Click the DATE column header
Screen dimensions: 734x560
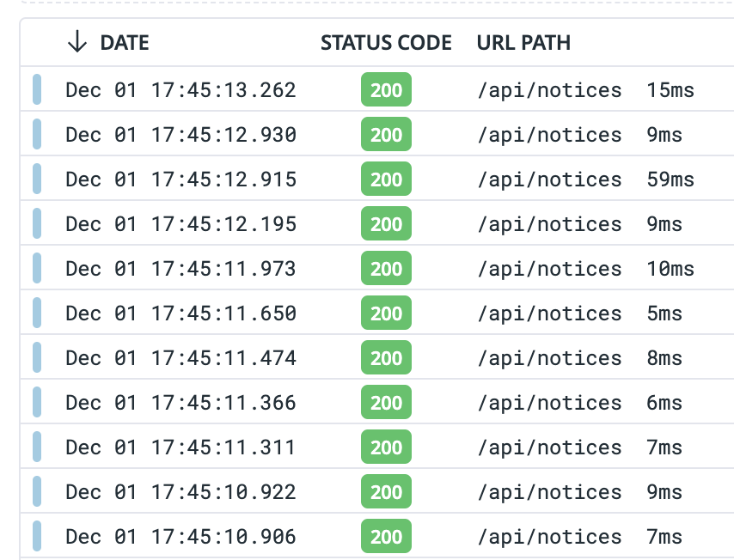point(125,43)
